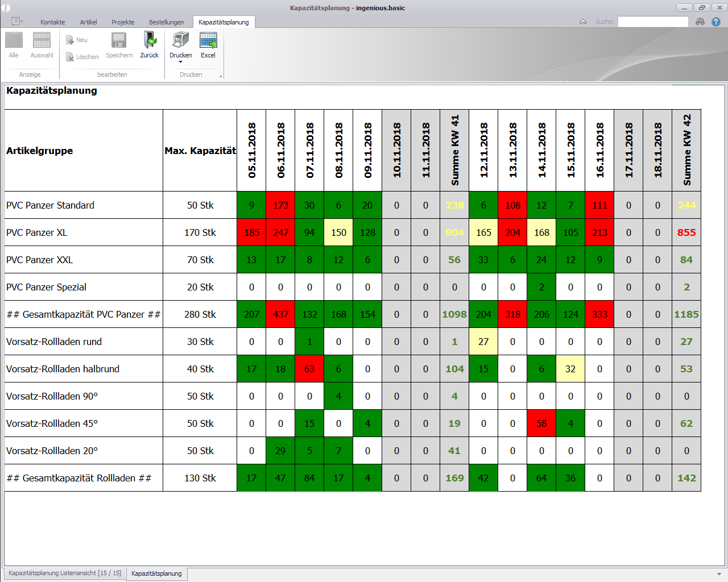This screenshot has height=582, width=728.
Task: Click the Neu record button
Action: [77, 40]
